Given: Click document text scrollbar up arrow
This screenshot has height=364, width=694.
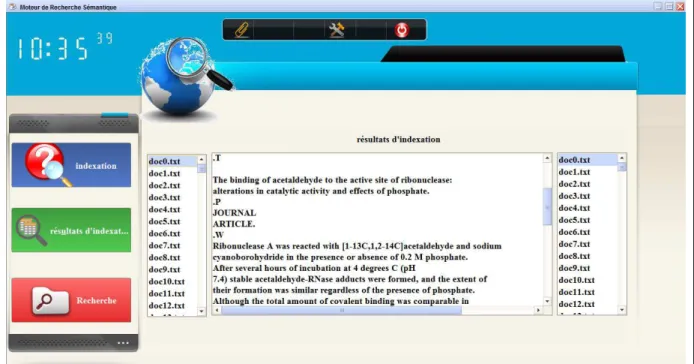Looking at the screenshot, I should (x=547, y=158).
